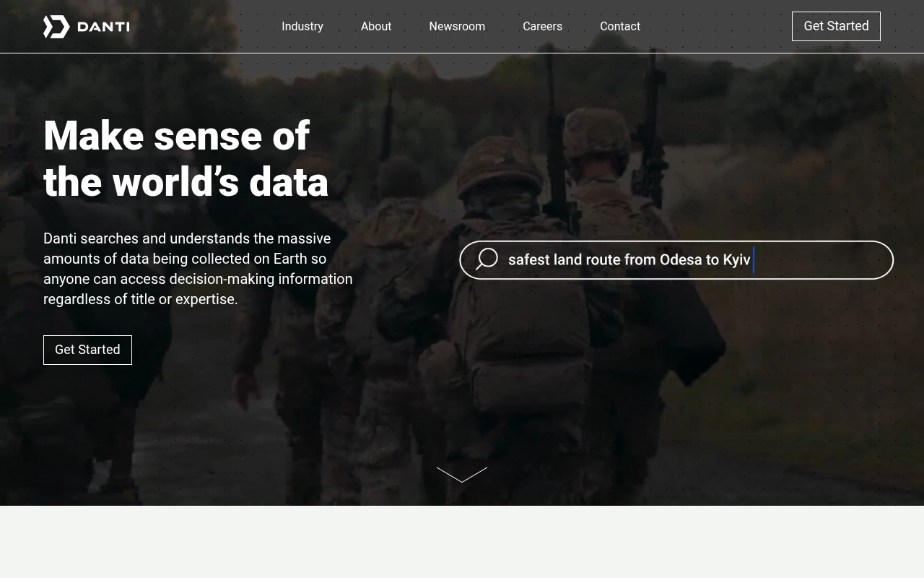Click the magnifying glass search icon
924x578 pixels.
pyautogui.click(x=487, y=259)
